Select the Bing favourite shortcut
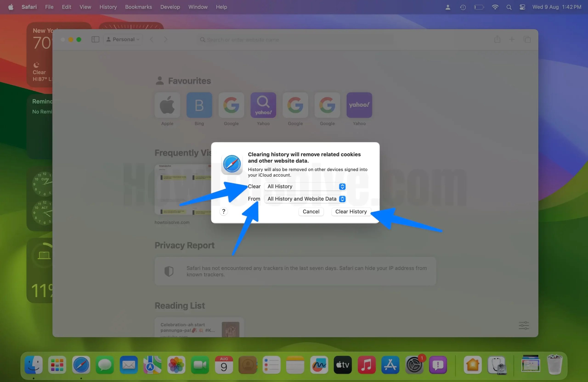 (x=199, y=105)
